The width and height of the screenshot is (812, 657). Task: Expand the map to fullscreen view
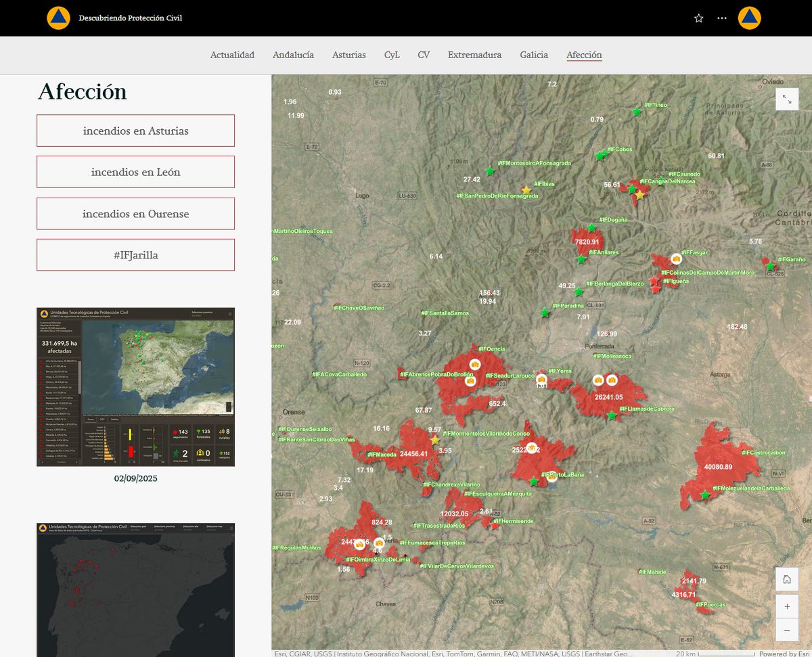[787, 99]
